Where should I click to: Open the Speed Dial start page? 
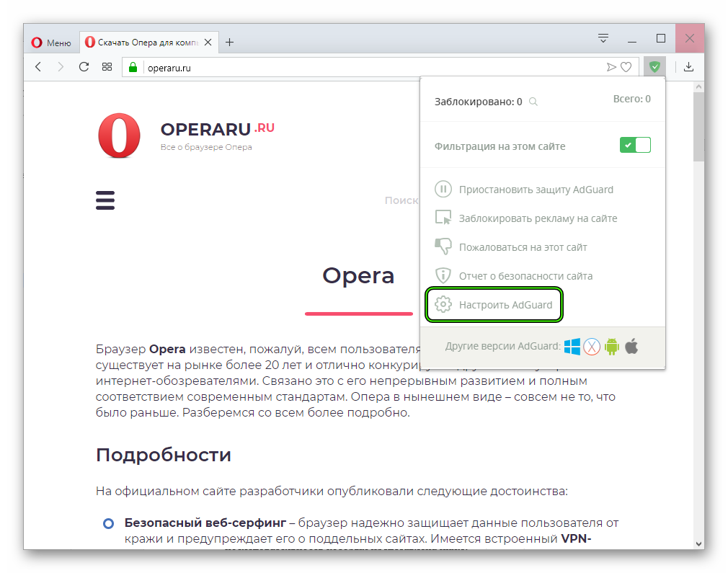107,67
